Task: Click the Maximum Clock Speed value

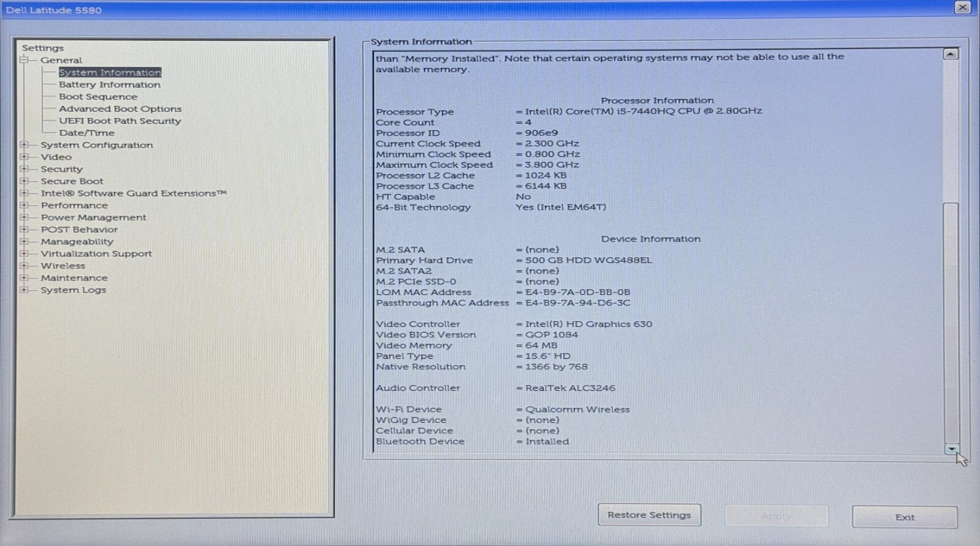Action: click(552, 165)
